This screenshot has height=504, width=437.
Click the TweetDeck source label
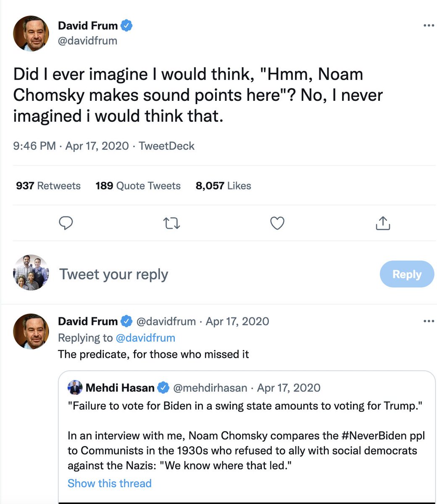(x=166, y=146)
